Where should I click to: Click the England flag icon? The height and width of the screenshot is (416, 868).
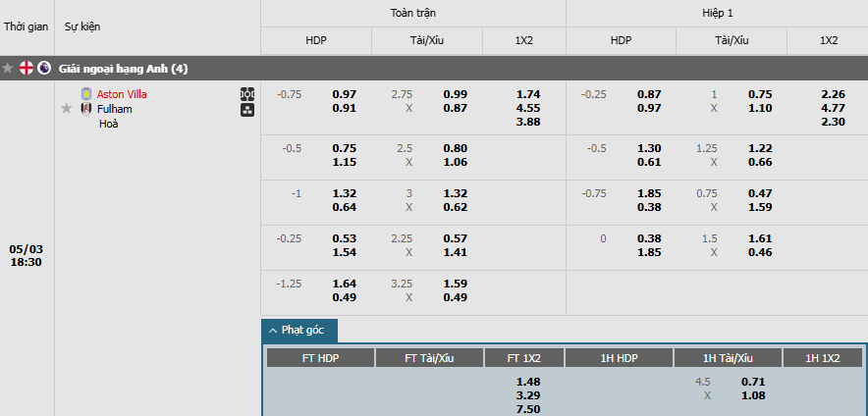tap(27, 69)
